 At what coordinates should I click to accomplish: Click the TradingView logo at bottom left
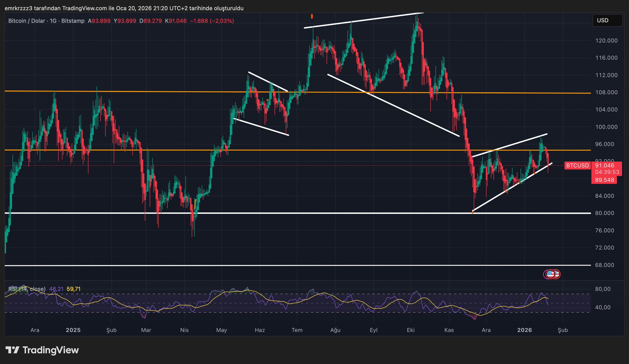point(42,350)
